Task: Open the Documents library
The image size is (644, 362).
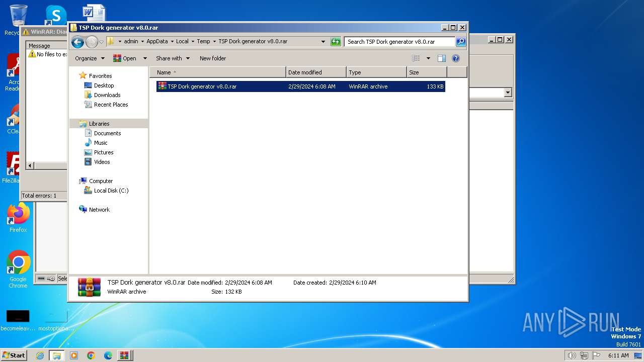Action: [x=107, y=133]
